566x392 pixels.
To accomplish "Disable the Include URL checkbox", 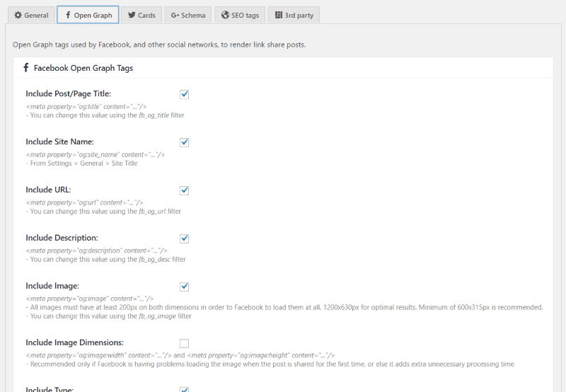I will (x=184, y=190).
